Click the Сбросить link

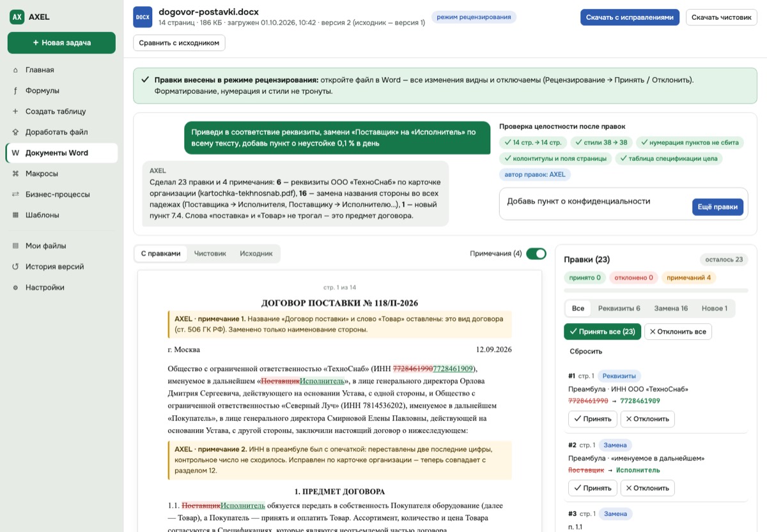(586, 351)
